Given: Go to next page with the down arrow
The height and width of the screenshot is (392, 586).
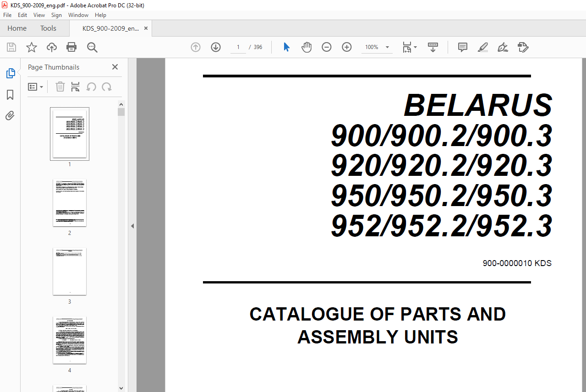Looking at the screenshot, I should point(216,47).
